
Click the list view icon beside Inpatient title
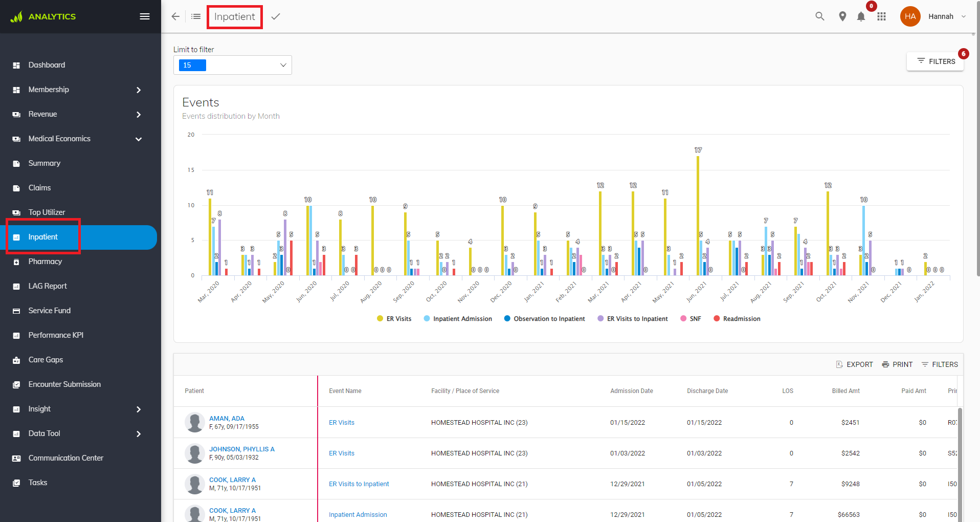[x=196, y=16]
